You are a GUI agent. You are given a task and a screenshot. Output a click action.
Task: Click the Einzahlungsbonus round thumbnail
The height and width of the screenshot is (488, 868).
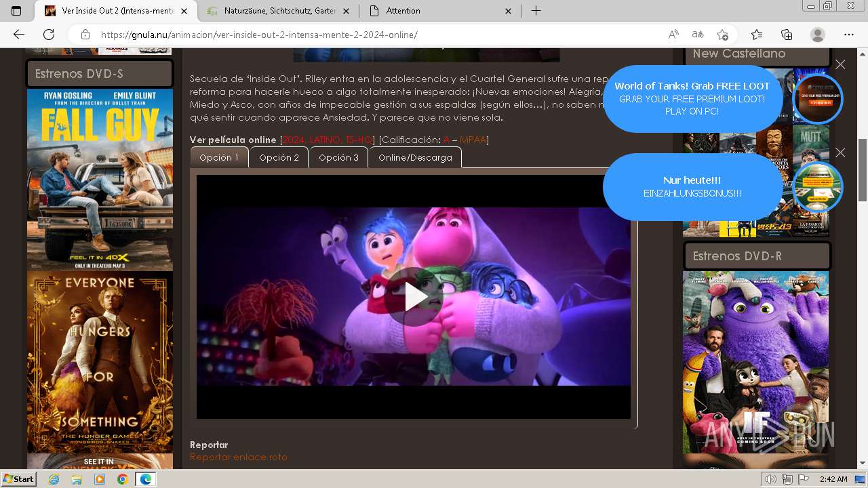point(818,187)
